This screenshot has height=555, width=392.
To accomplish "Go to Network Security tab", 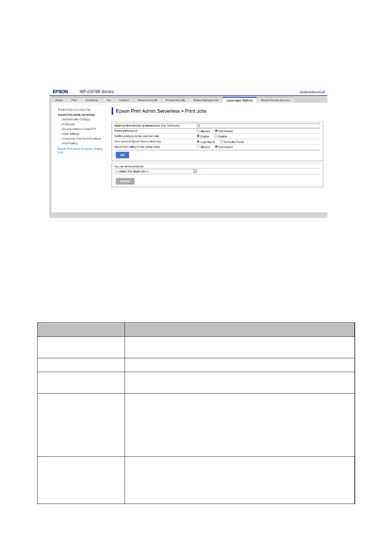I will coord(148,100).
